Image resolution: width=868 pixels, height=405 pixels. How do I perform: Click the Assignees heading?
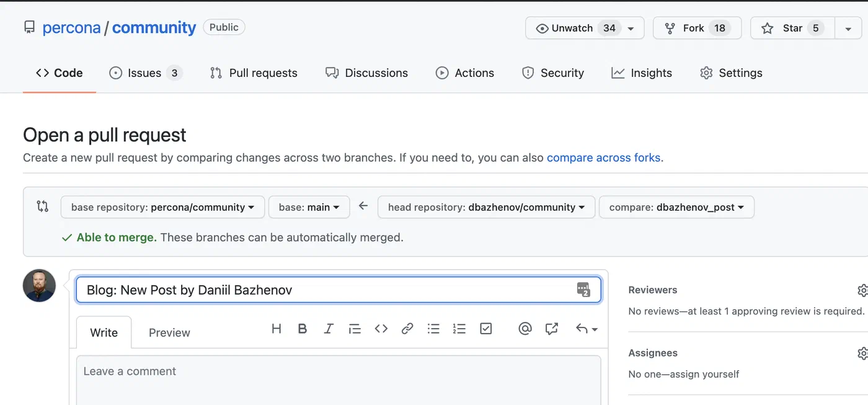653,353
